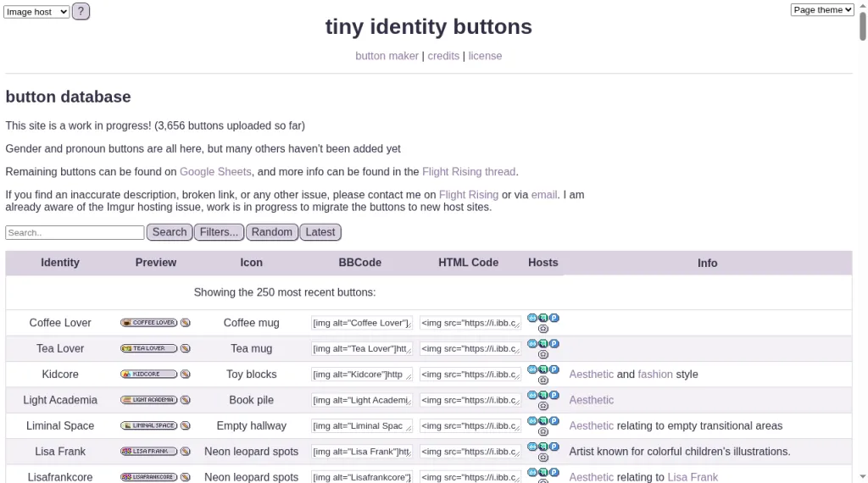Click the Coffee Lover preview badge
This screenshot has height=483, width=868.
(149, 323)
